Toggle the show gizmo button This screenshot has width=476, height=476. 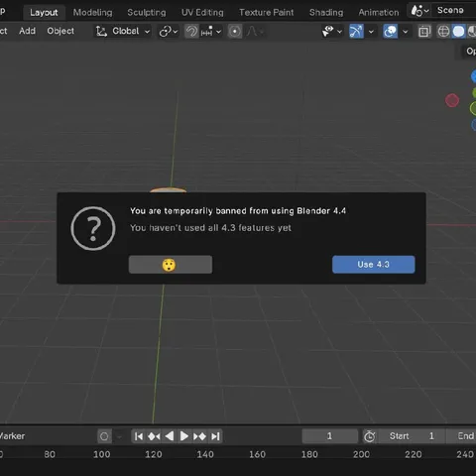click(356, 32)
